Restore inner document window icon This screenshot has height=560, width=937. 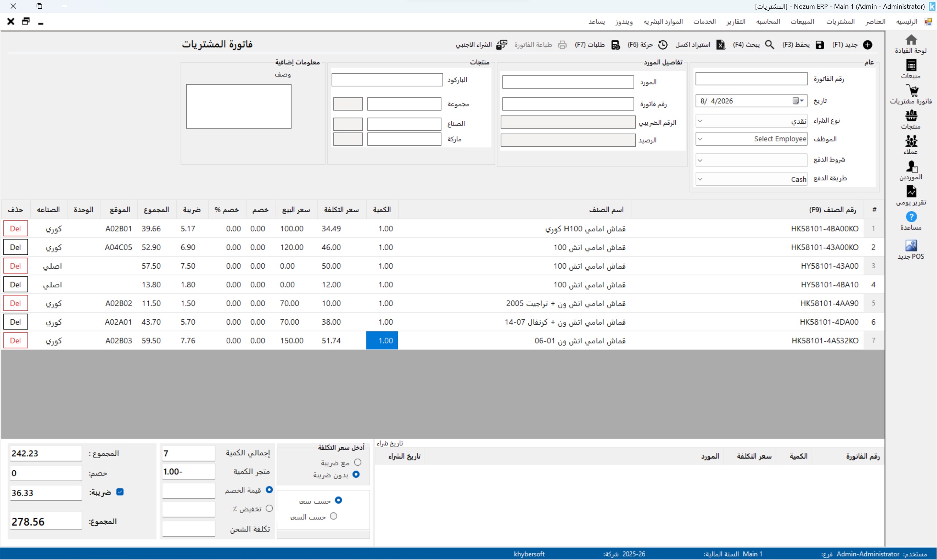26,22
